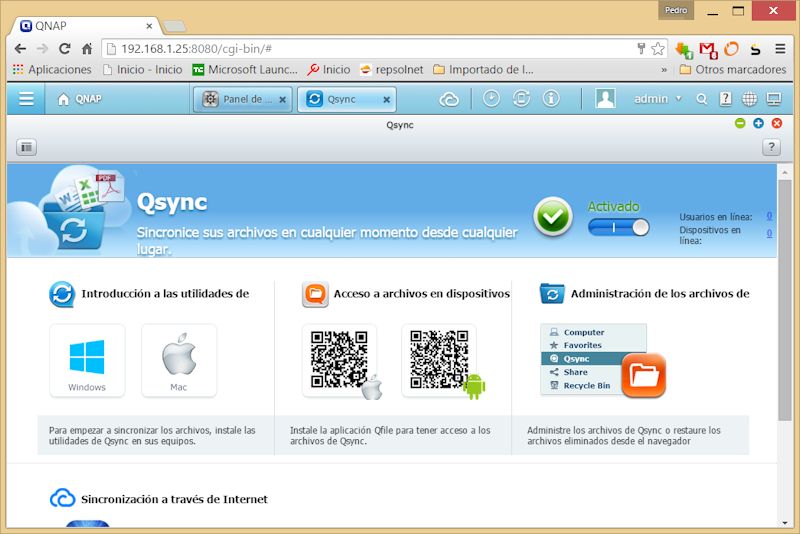This screenshot has width=800, height=534.
Task: Open the QNAP main hamburger menu
Action: point(27,98)
